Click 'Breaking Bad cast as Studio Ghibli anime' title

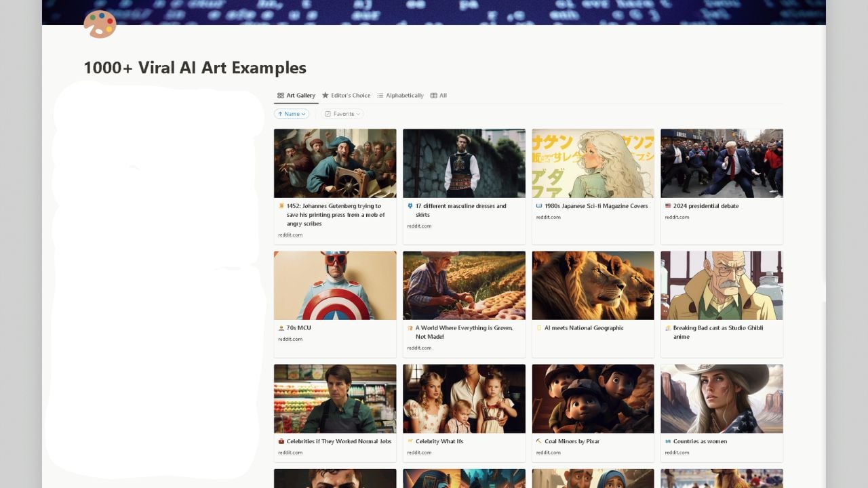718,332
